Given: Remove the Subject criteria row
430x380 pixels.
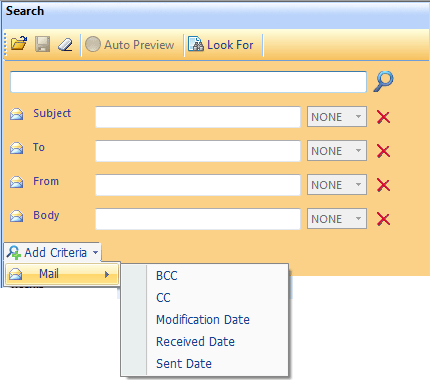Looking at the screenshot, I should tap(383, 117).
